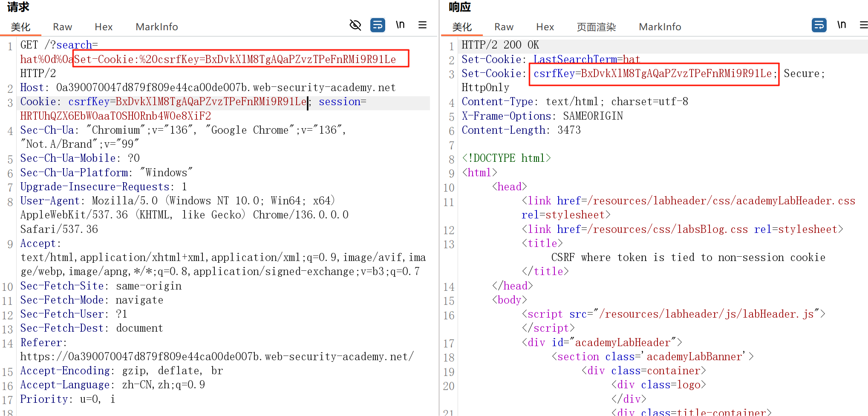The height and width of the screenshot is (416, 868).
Task: Click the Sec-Fetch-Site same-origin line
Action: click(x=101, y=286)
